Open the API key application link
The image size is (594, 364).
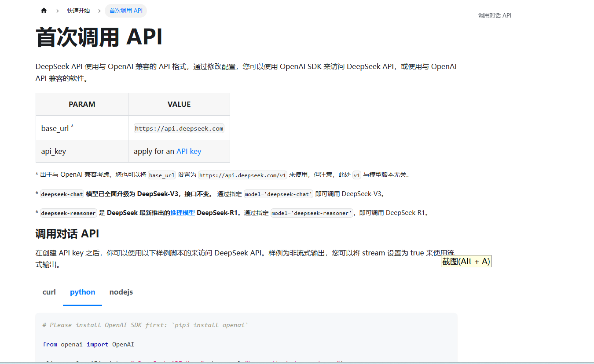pos(189,151)
